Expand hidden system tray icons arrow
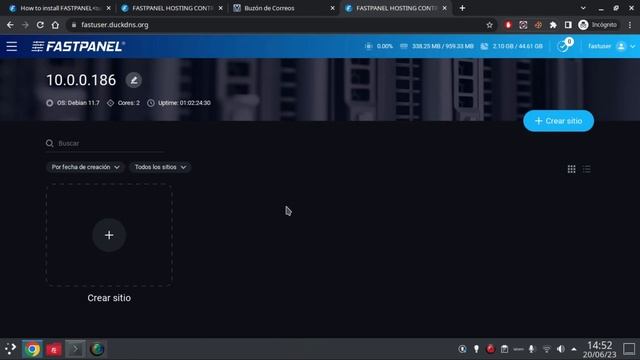 point(574,349)
